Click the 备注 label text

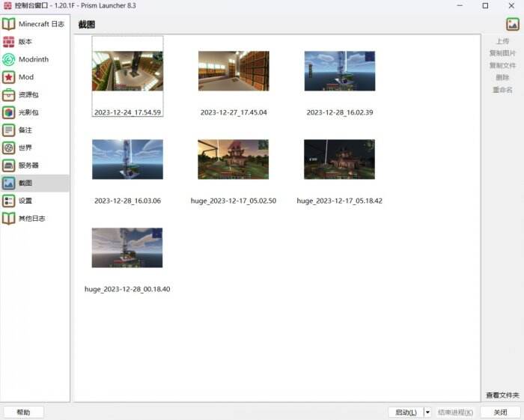[x=25, y=130]
